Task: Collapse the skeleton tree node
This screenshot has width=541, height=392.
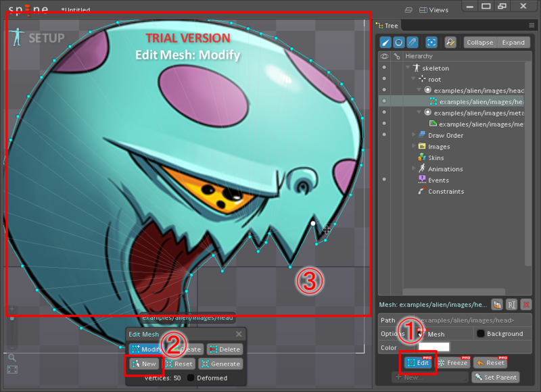Action: [408, 67]
